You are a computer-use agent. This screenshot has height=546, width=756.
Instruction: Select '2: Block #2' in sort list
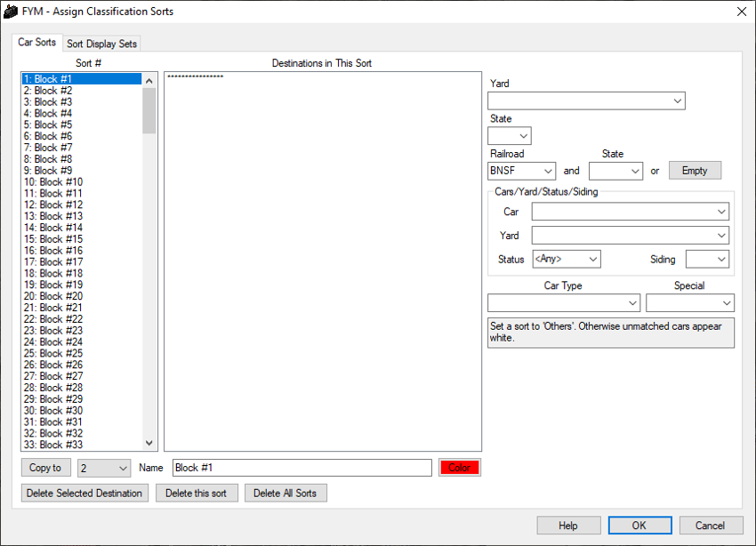82,91
